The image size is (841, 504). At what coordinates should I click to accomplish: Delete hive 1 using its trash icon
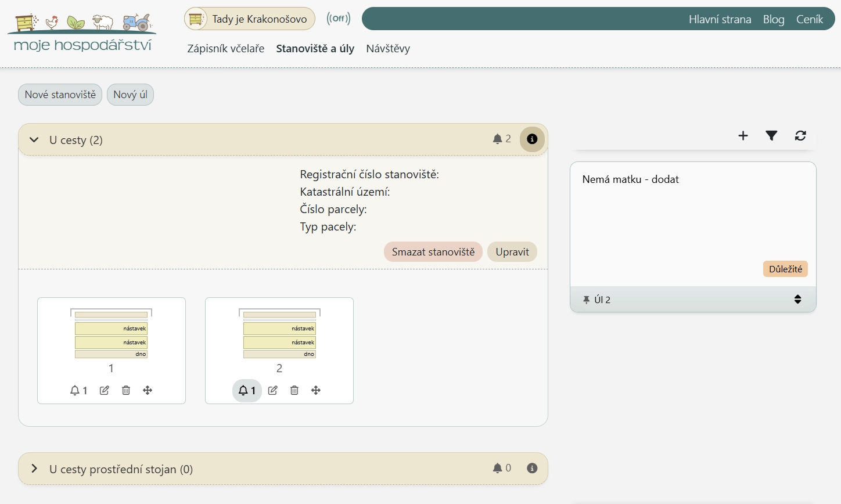pos(126,390)
